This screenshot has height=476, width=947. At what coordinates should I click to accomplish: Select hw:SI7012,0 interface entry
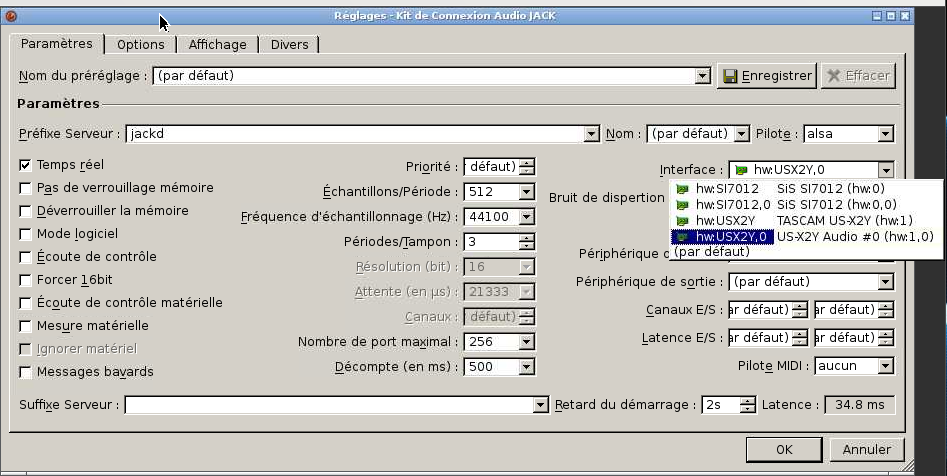[x=805, y=205]
